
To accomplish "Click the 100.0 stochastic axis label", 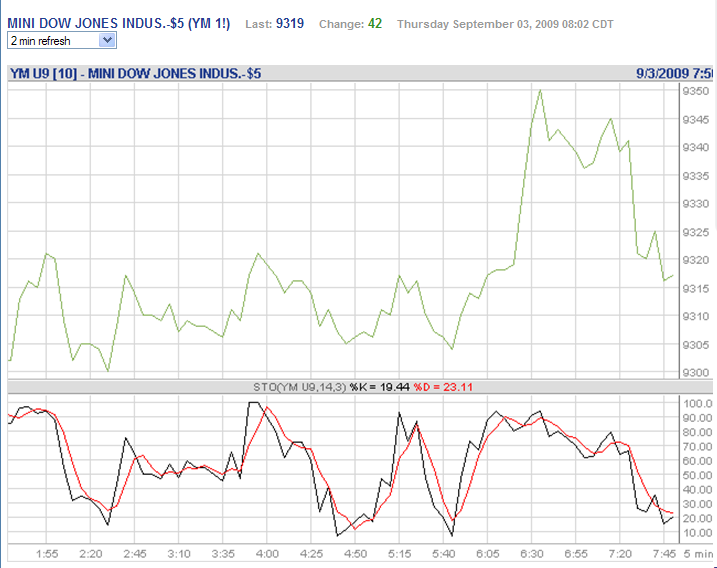I will (697, 403).
